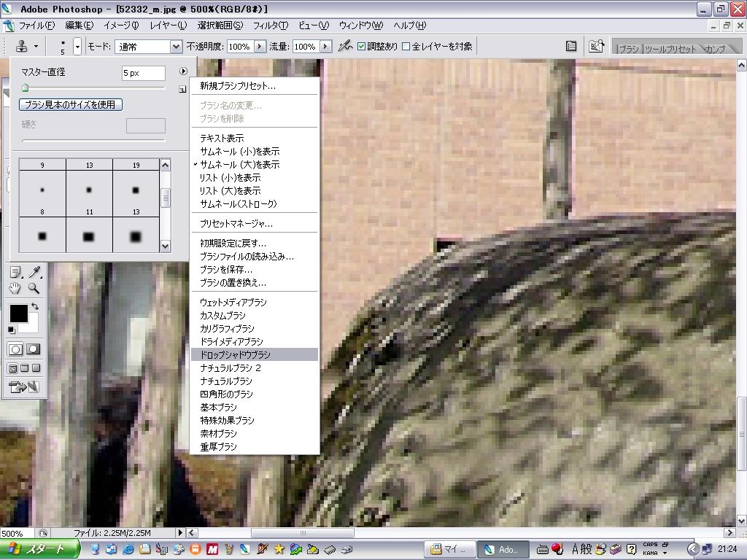Open the フィルタ menu in the menu bar

coord(271,26)
